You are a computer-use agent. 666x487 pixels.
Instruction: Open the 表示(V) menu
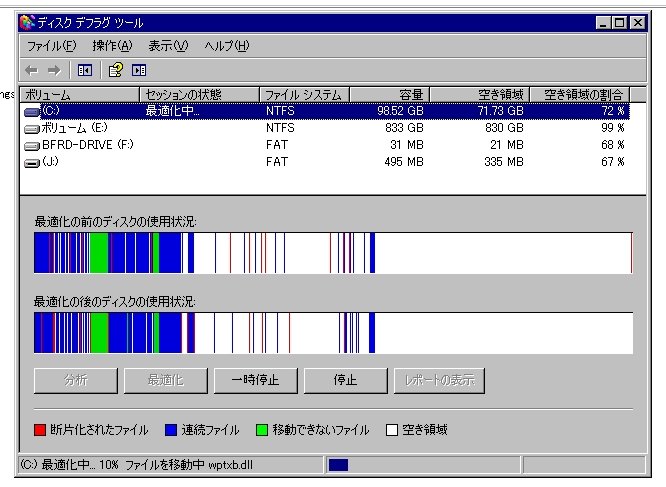point(167,46)
